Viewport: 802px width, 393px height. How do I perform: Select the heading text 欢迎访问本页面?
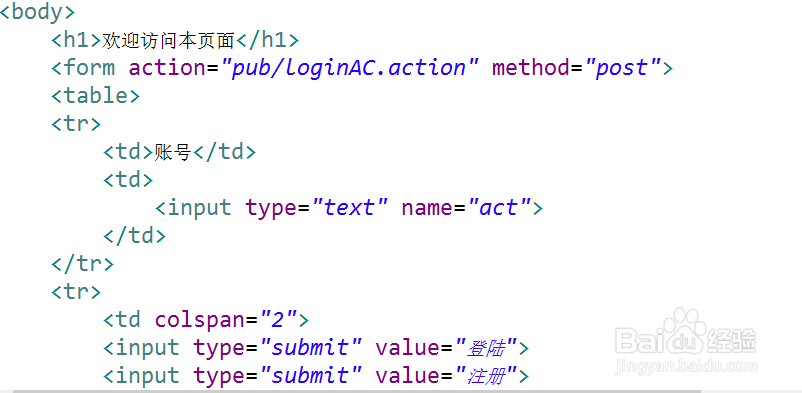[168, 40]
